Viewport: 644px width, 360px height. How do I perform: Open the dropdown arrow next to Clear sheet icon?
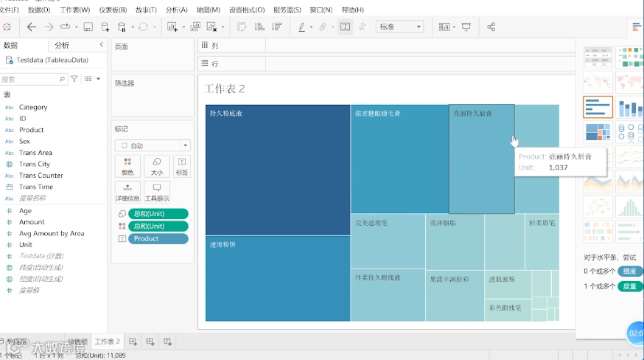tap(223, 27)
